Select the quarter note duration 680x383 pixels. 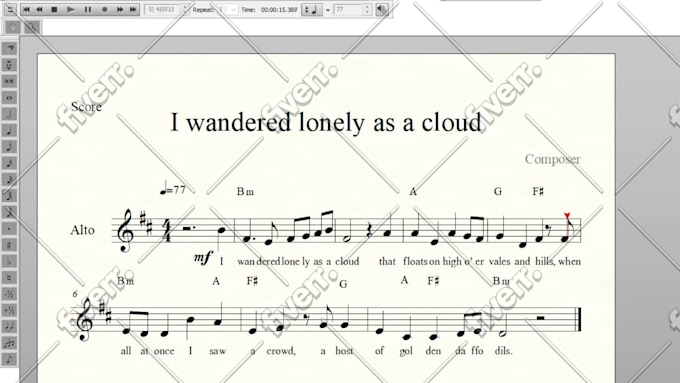10,131
